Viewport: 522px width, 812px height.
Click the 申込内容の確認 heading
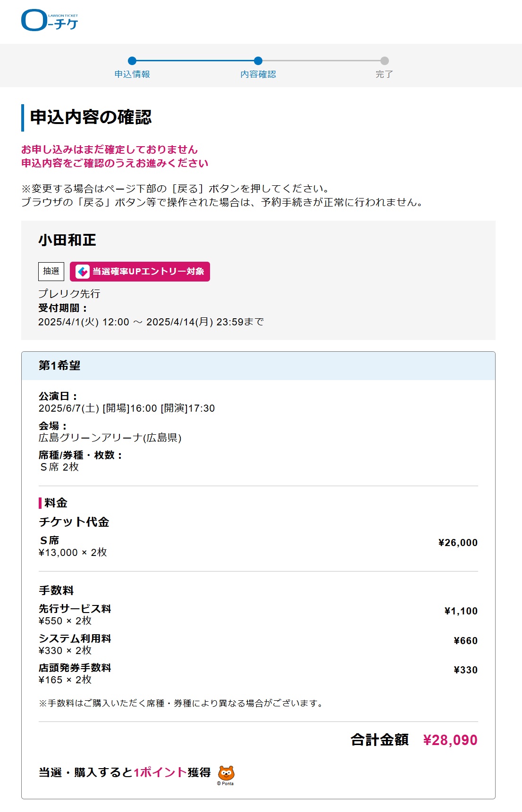[x=91, y=117]
